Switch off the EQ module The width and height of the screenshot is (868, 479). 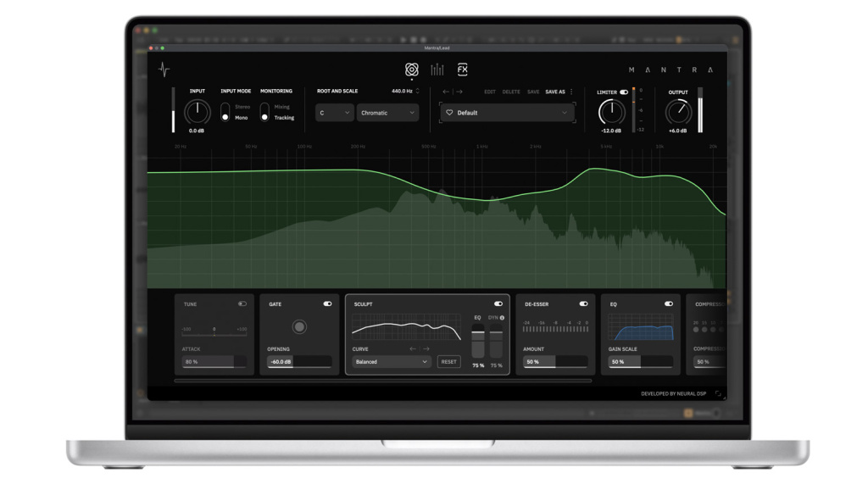669,304
